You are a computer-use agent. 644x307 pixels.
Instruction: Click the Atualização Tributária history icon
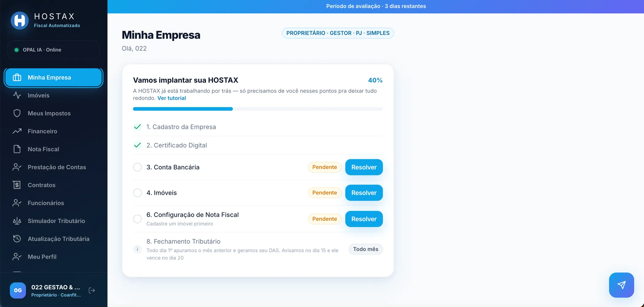[x=17, y=239]
